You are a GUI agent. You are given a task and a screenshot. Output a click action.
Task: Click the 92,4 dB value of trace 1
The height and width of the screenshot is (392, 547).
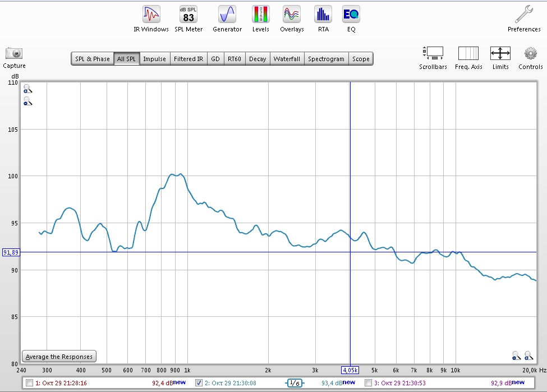click(163, 383)
